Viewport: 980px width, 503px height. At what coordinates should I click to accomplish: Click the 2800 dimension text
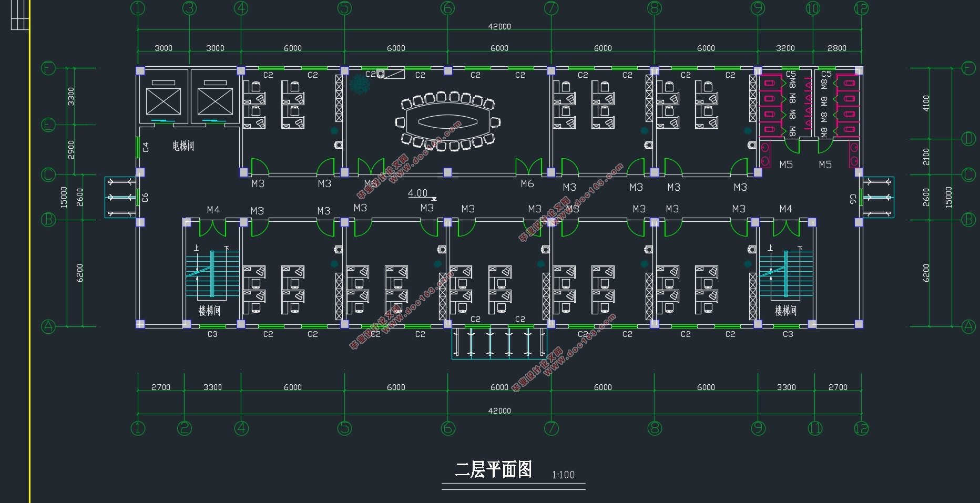[x=837, y=48]
